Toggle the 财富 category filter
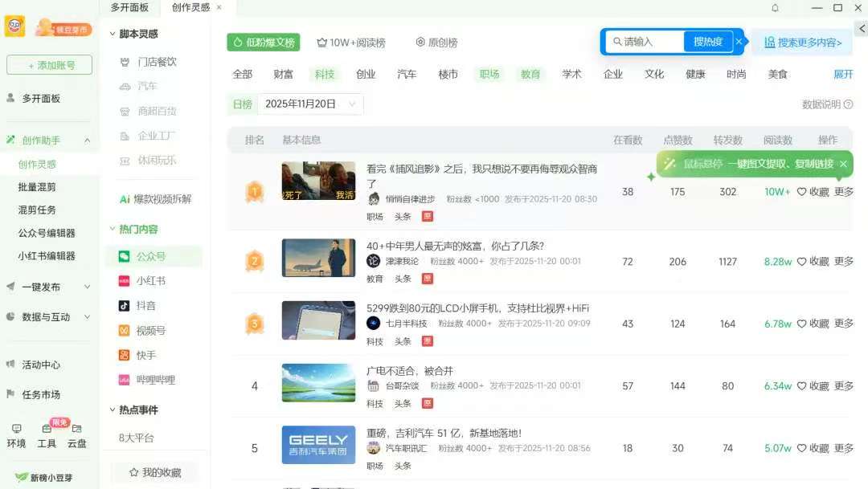Screen dimensions: 868x489 (x=284, y=74)
